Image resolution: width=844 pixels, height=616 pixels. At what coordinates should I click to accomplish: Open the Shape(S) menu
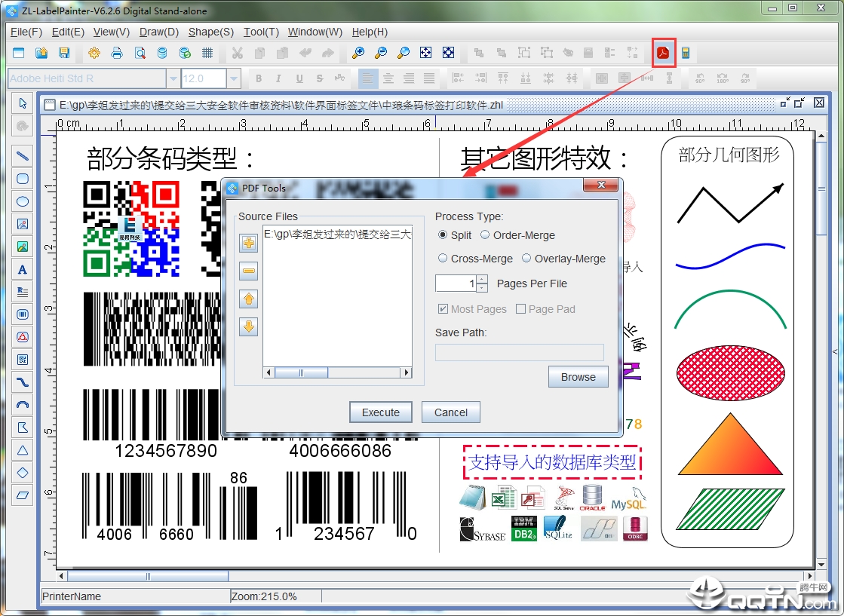210,32
